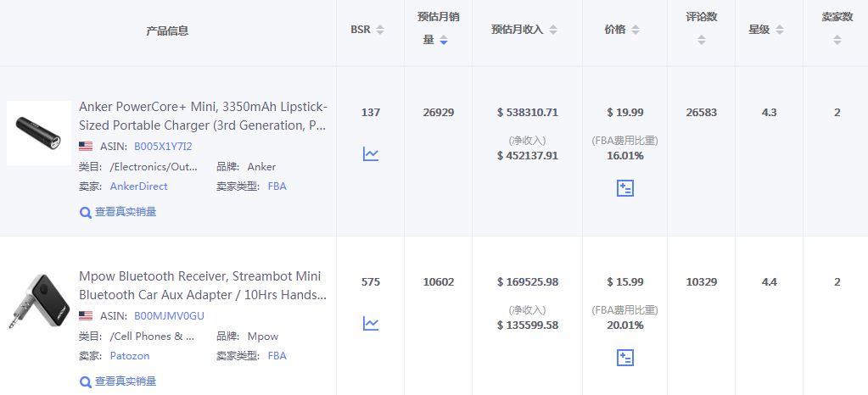Sort by 卖家数 column arrows
868x395 pixels.
(837, 40)
